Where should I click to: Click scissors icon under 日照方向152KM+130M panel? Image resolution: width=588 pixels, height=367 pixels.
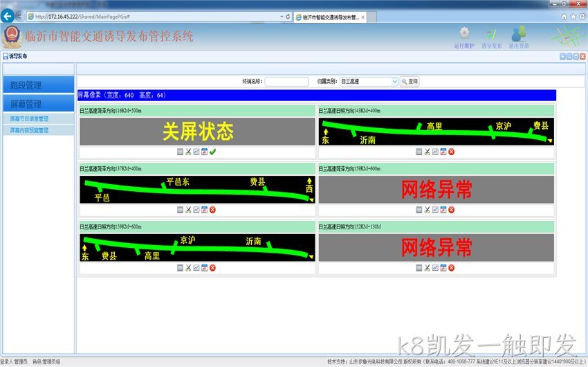(427, 268)
